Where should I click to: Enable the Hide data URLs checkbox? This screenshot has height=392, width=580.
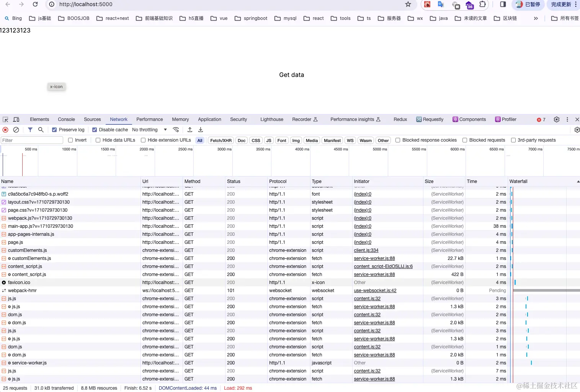98,140
